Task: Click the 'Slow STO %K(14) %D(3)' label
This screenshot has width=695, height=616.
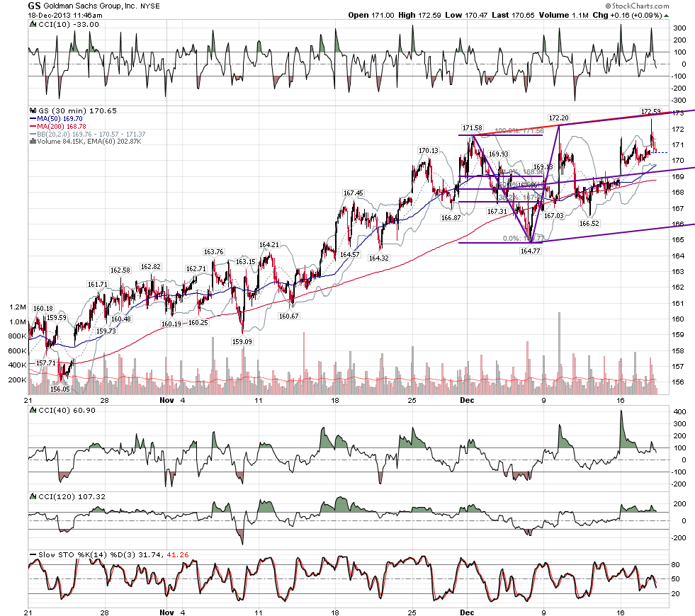Action: pos(87,555)
